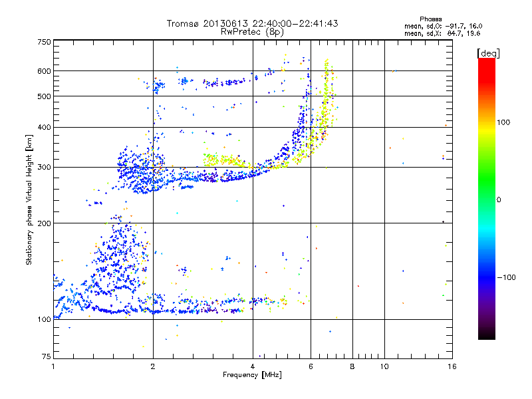Screen dimensions: 532x399
Task: Click the mean, sd,X: 84.7, 19.6 line
Action: 442,33
